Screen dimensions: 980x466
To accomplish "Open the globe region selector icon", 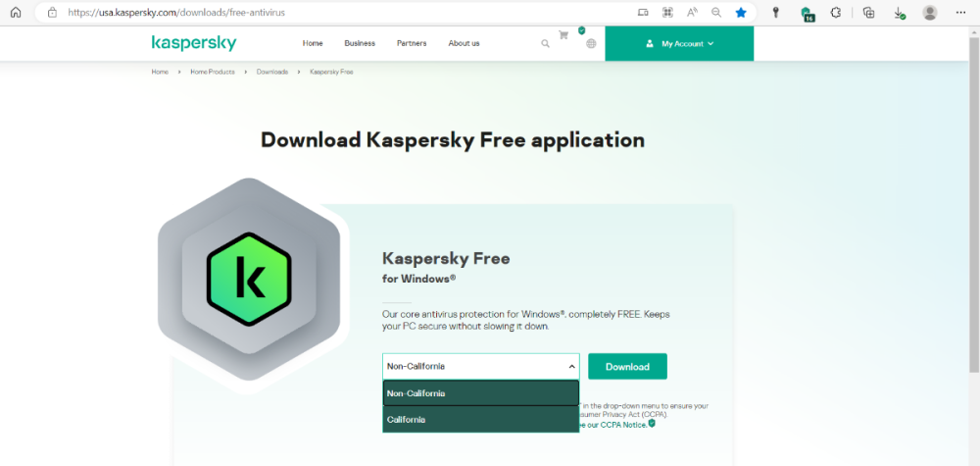I will tap(591, 44).
